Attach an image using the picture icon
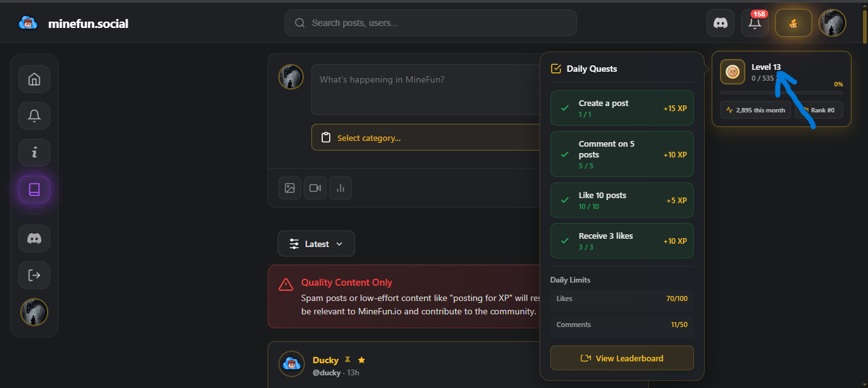The image size is (868, 388). click(290, 188)
